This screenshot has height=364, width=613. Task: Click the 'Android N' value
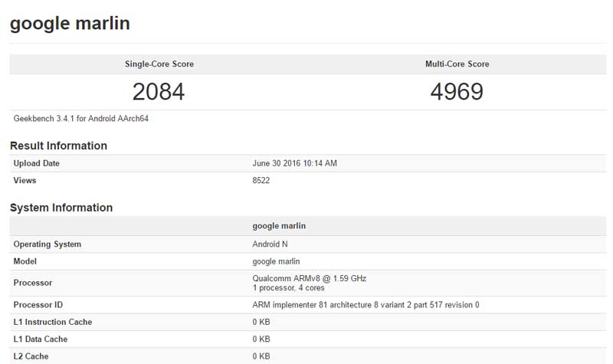(270, 244)
